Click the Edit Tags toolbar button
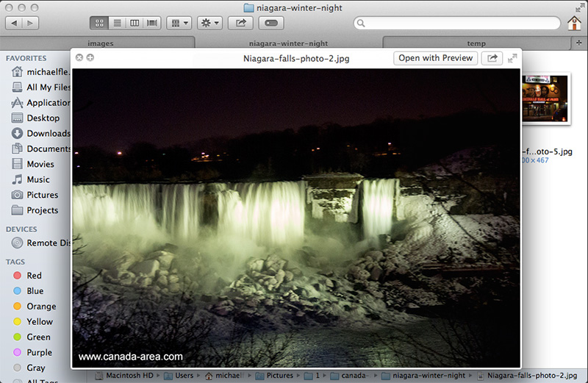588x383 pixels. (x=271, y=24)
